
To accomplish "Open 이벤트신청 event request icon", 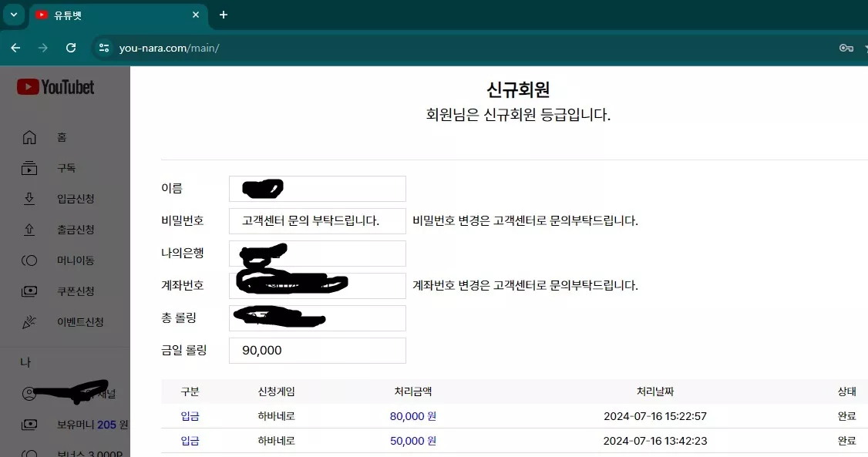I will click(x=29, y=322).
